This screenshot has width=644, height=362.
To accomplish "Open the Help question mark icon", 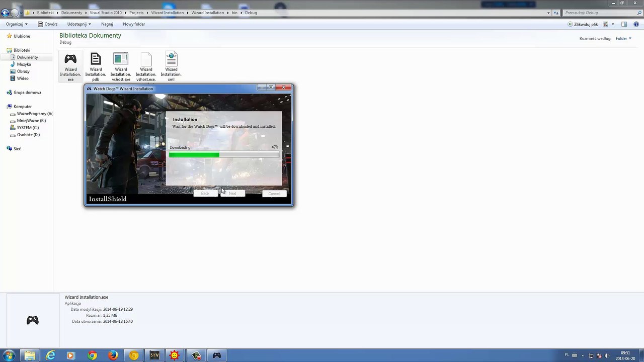I will coord(636,24).
